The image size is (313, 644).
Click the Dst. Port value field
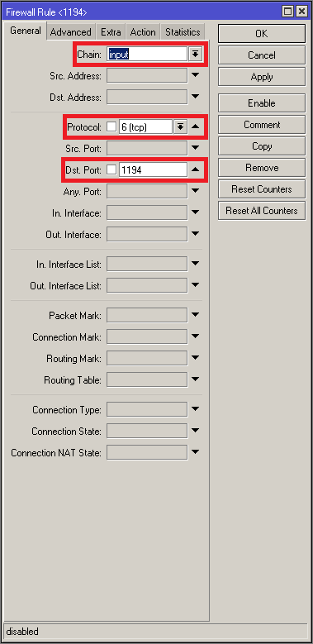point(153,169)
